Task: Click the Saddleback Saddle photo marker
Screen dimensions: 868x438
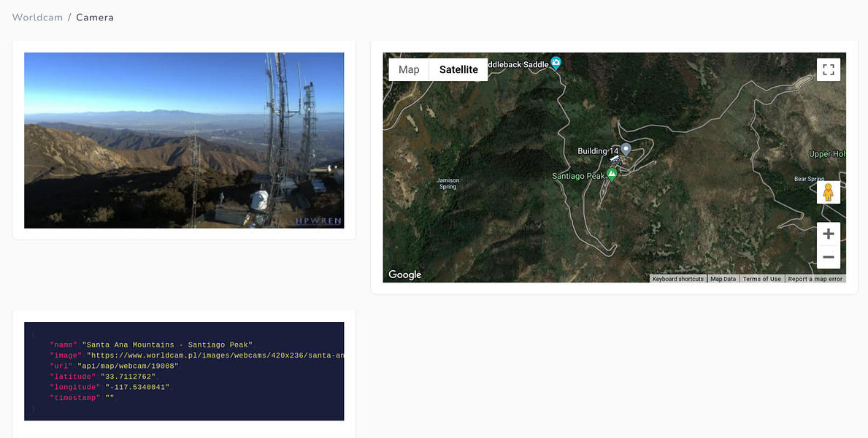Action: pos(556,64)
